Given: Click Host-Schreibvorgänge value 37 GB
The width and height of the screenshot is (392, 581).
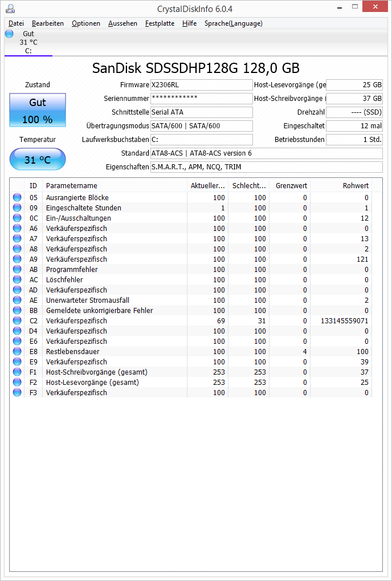Looking at the screenshot, I should tap(354, 99).
